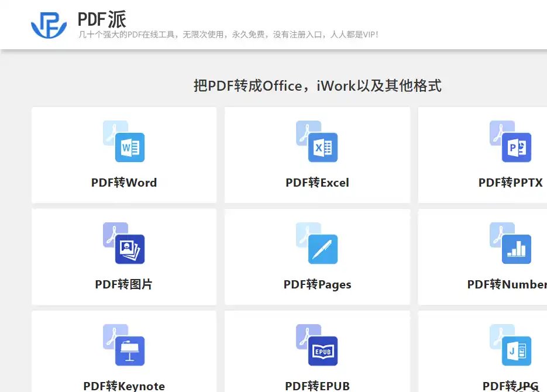Viewport: 547px width, 392px height.
Task: Click the PDF转图片 picture icon
Action: pos(124,243)
